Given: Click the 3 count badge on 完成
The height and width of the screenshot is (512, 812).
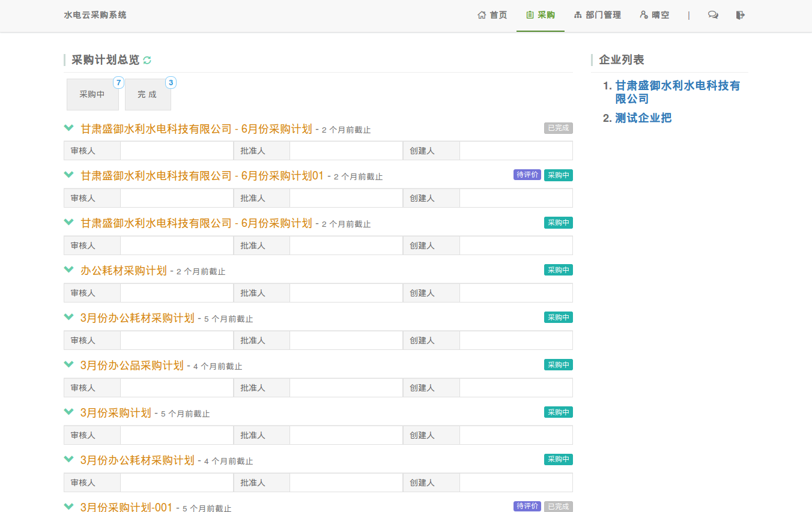Looking at the screenshot, I should pyautogui.click(x=171, y=83).
